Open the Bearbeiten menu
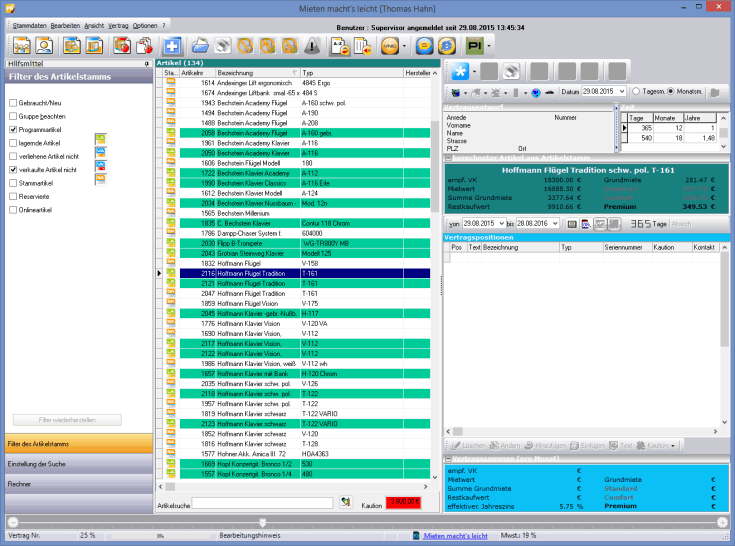This screenshot has width=735, height=546. [65, 26]
